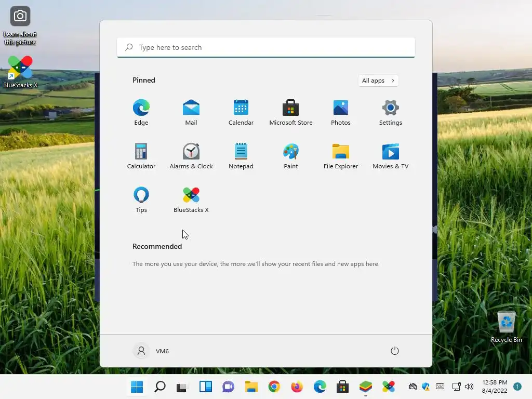Viewport: 532px width, 399px height.
Task: Open Edge from the taskbar
Action: (x=320, y=387)
